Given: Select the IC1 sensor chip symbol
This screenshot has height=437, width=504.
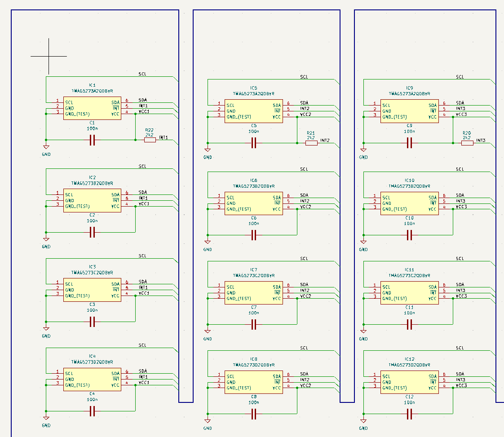Looking at the screenshot, I should pyautogui.click(x=92, y=108).
